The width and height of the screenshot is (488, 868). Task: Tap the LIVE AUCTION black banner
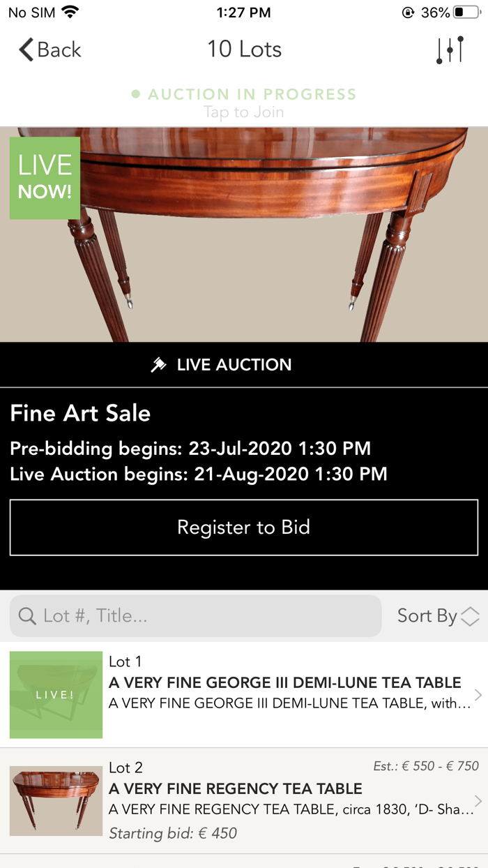pyautogui.click(x=244, y=364)
